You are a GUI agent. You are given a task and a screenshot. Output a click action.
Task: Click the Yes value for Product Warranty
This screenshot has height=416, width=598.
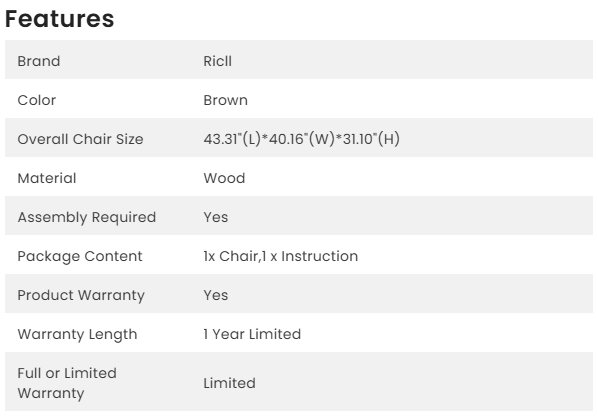click(x=215, y=295)
